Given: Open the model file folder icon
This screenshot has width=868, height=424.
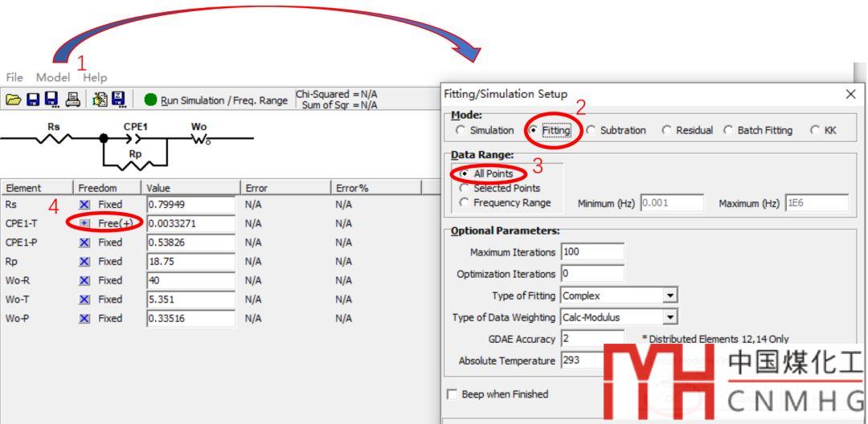Looking at the screenshot, I should (x=14, y=100).
